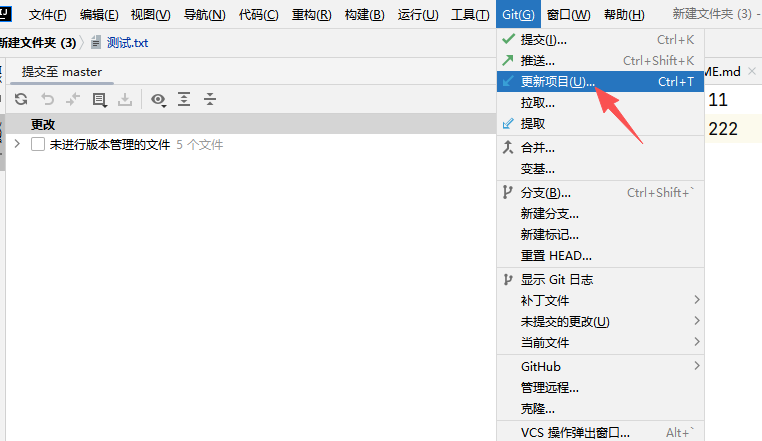Viewport: 762px width, 441px height.
Task: Click the Merge (合并) icon
Action: tap(508, 147)
